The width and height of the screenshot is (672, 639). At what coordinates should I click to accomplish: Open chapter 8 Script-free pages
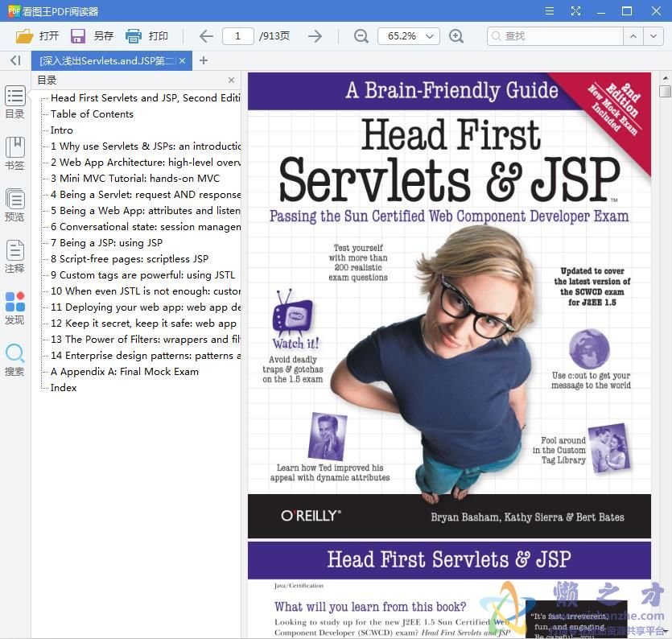(130, 259)
